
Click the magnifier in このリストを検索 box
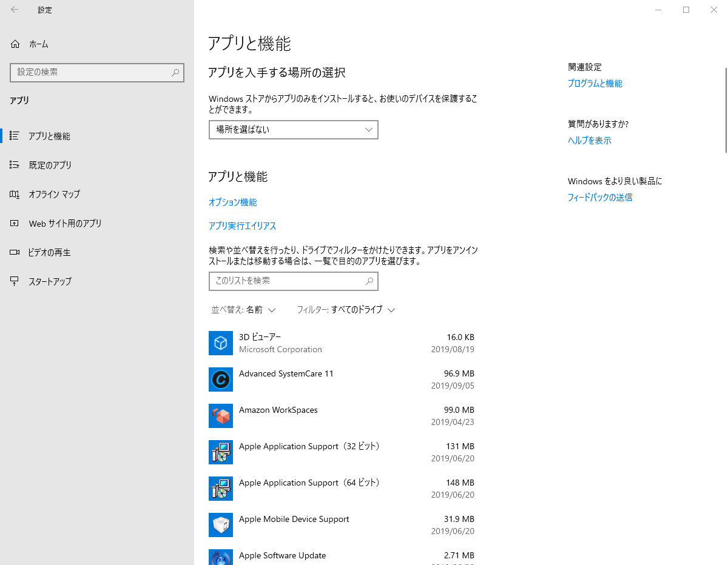pyautogui.click(x=369, y=281)
